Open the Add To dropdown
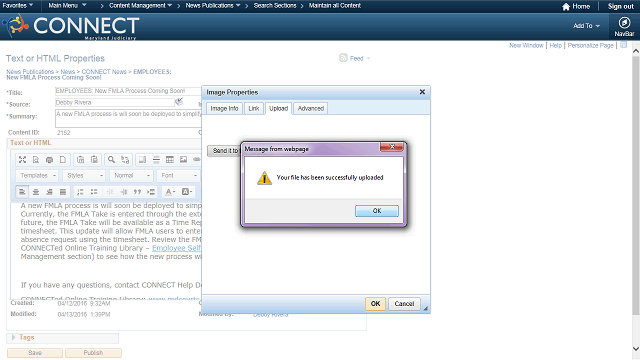 point(587,26)
